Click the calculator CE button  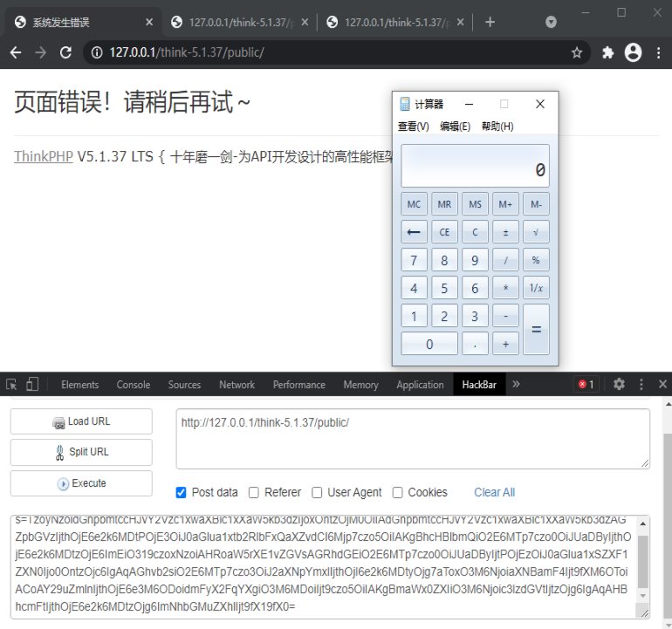[444, 232]
